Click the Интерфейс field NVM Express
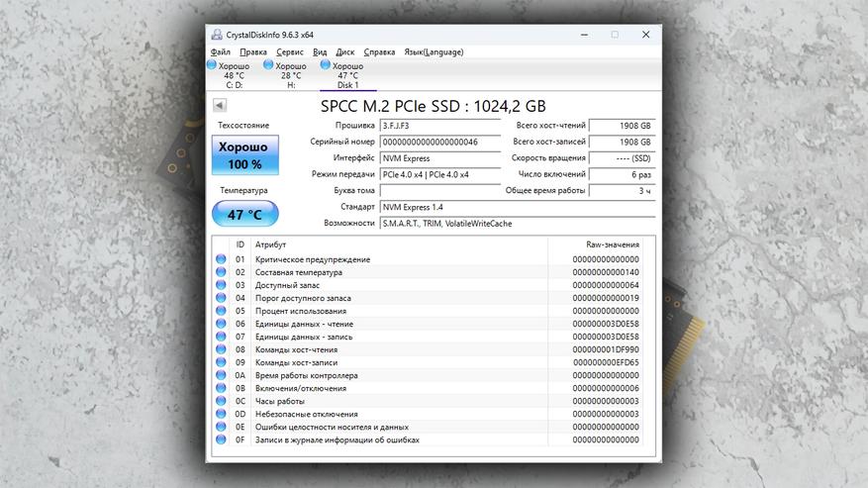Image resolution: width=868 pixels, height=488 pixels. pyautogui.click(x=440, y=158)
